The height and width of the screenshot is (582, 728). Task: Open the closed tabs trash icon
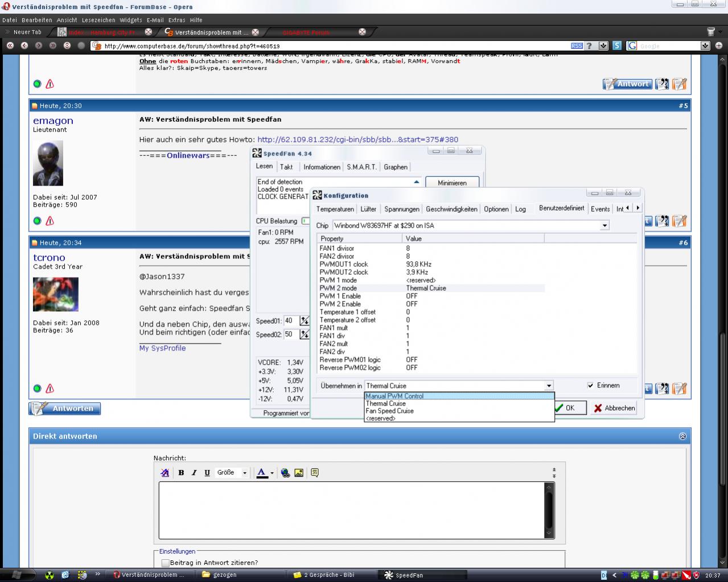[x=711, y=32]
